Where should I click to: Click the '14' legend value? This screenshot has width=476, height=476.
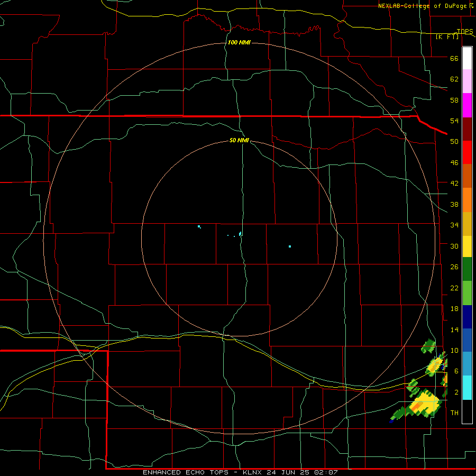[454, 329]
